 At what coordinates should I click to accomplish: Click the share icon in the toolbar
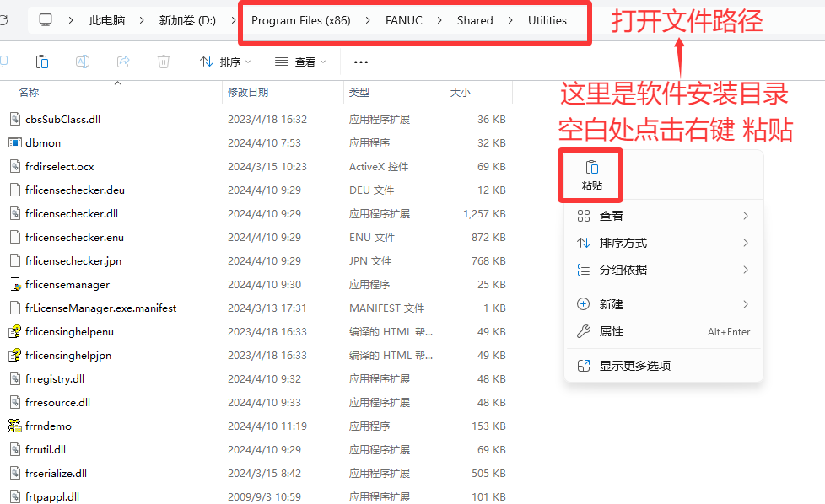pyautogui.click(x=123, y=62)
